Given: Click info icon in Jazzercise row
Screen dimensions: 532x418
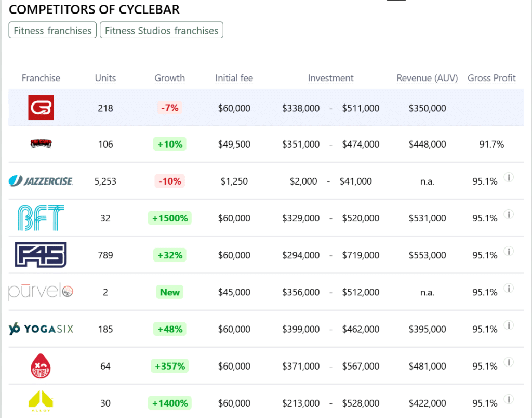Looking at the screenshot, I should coord(508,177).
